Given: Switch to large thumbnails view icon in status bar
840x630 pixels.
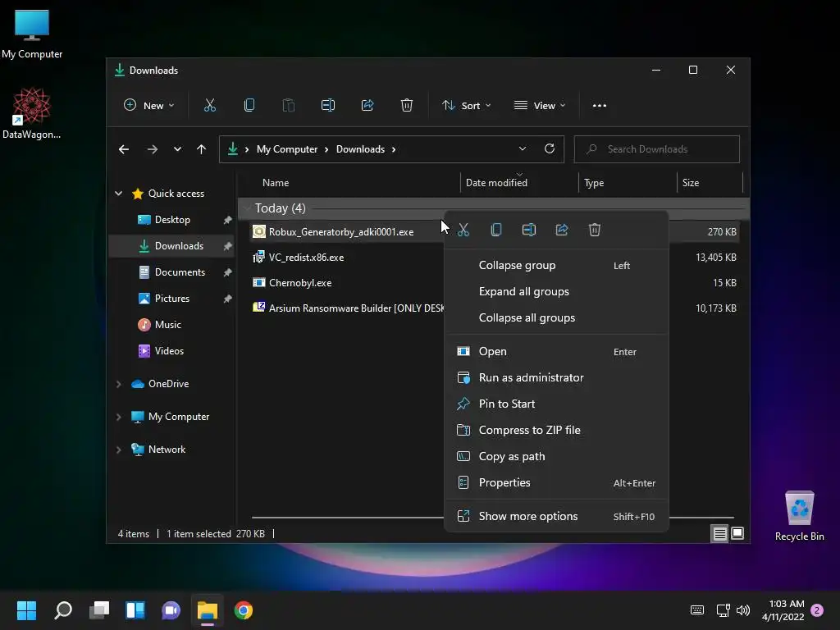Looking at the screenshot, I should coord(737,533).
